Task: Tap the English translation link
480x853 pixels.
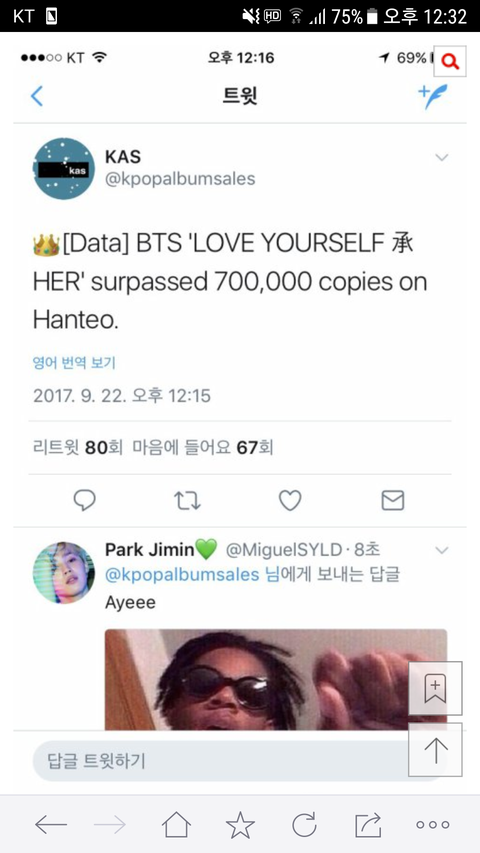Action: click(75, 363)
